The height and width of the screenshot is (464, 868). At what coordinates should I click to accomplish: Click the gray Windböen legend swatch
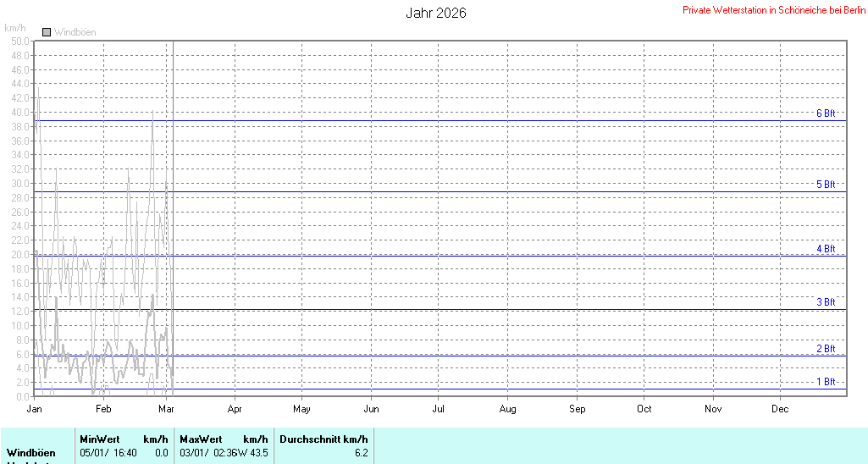(47, 32)
